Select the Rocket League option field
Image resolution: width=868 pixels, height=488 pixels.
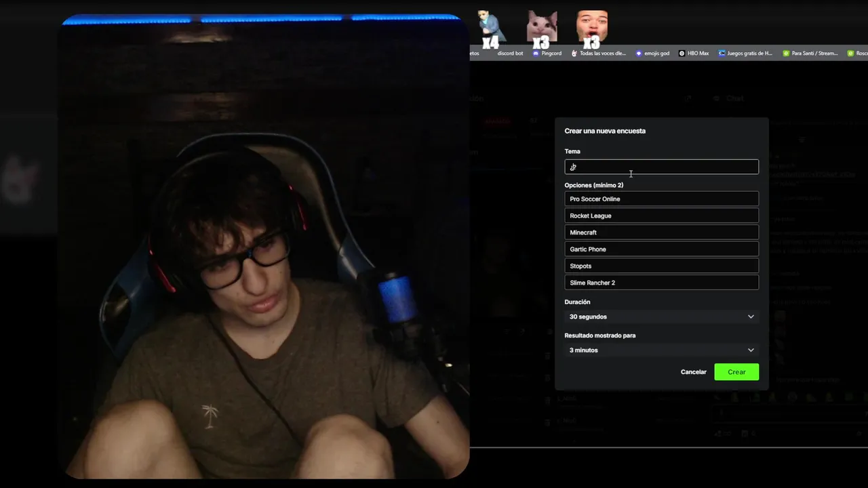pyautogui.click(x=661, y=216)
